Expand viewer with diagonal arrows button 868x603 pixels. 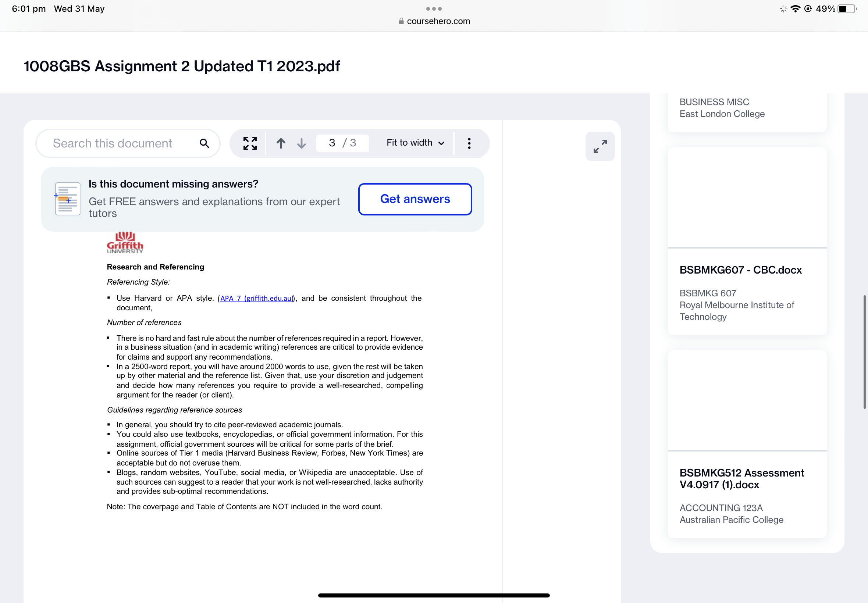[x=600, y=146]
